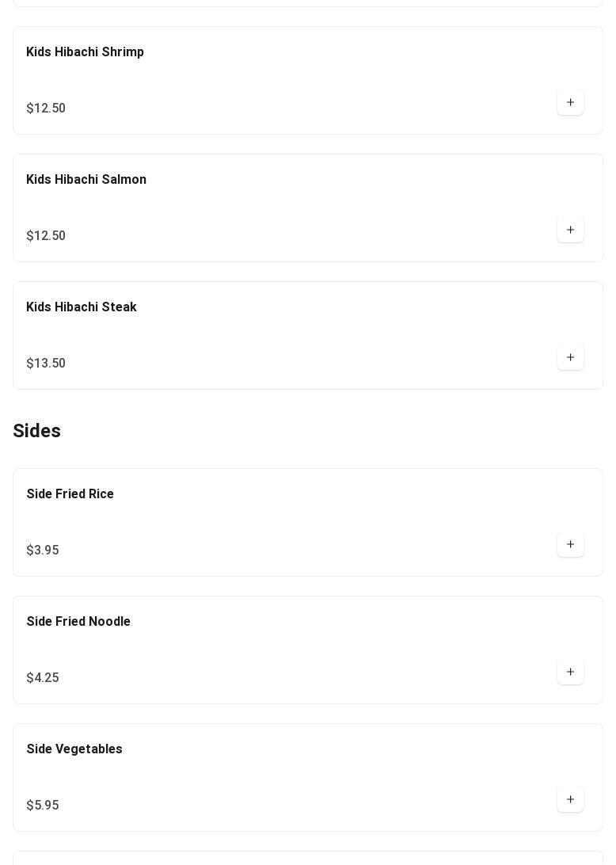Add Kids Hibachi Salmon with plus icon
The height and width of the screenshot is (865, 616).
[x=570, y=231]
